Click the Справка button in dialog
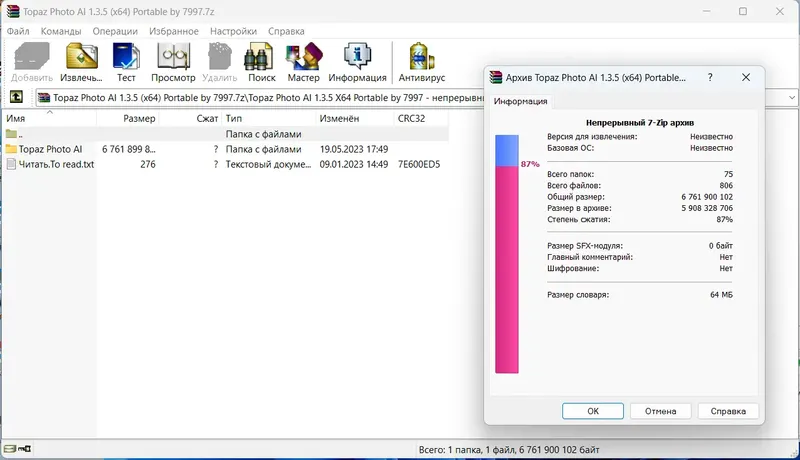 click(728, 411)
